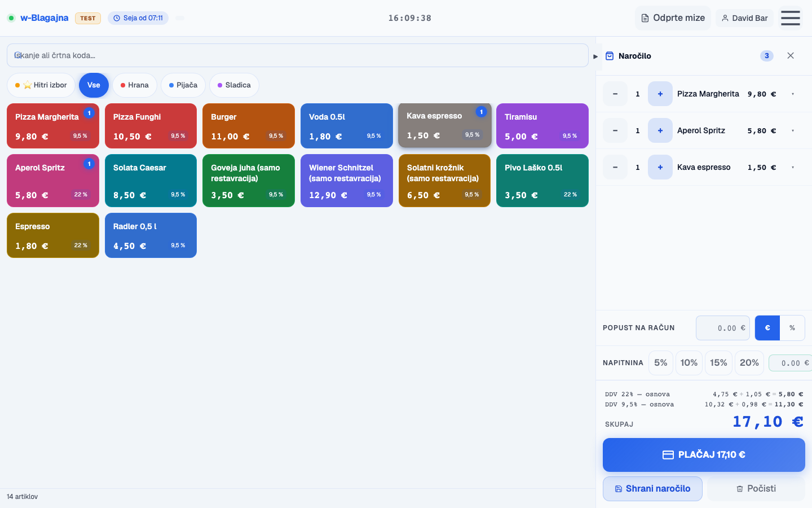The height and width of the screenshot is (508, 812).
Task: Apply 10% tip
Action: coord(689,363)
